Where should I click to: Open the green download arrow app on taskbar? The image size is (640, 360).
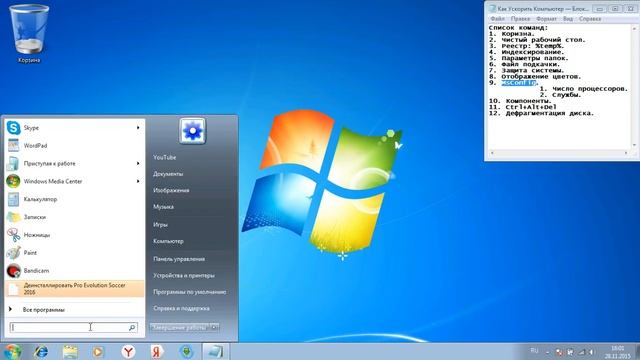(x=187, y=351)
